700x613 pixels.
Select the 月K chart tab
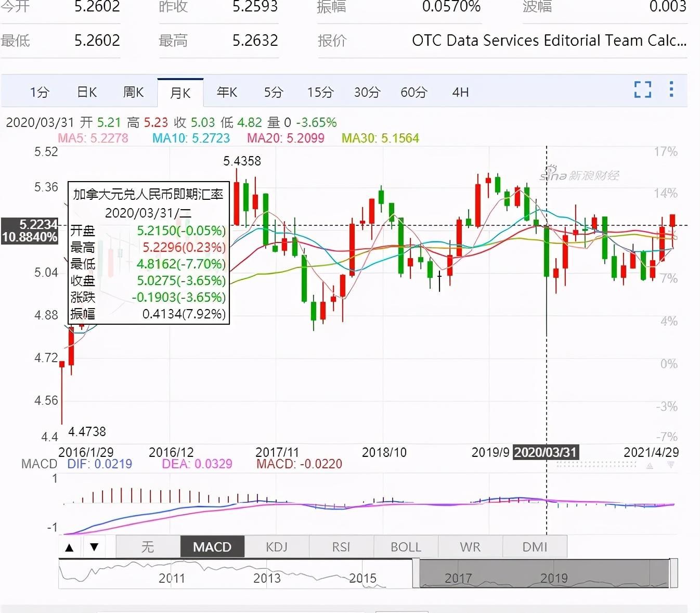click(x=180, y=93)
